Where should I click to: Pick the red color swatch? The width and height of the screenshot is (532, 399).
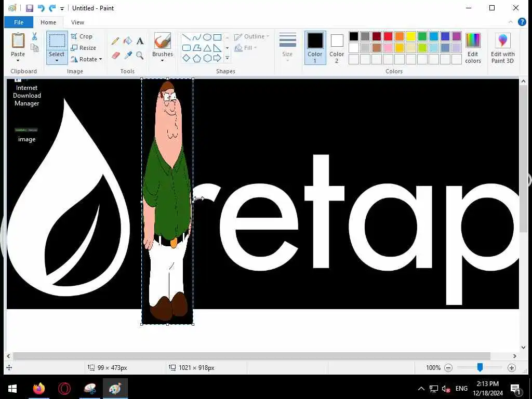(x=388, y=36)
